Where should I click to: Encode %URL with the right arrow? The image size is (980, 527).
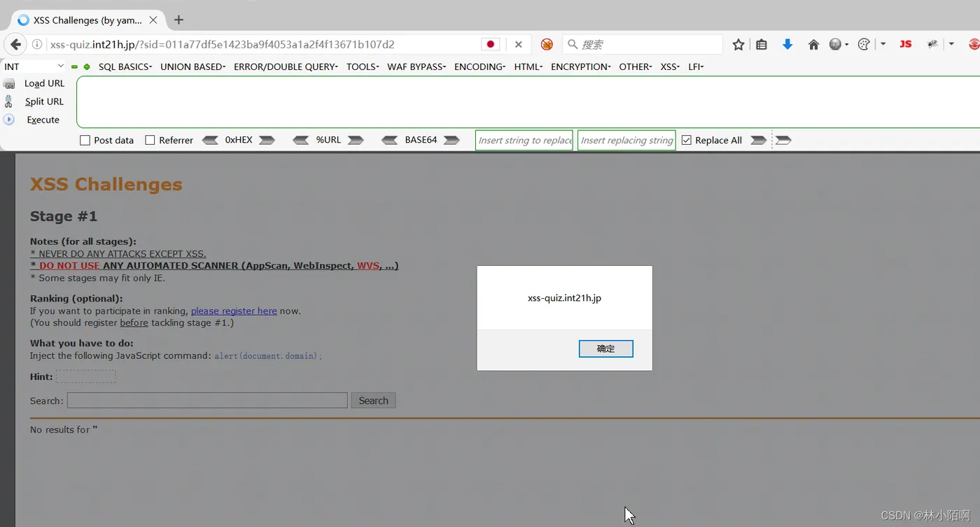click(x=356, y=140)
